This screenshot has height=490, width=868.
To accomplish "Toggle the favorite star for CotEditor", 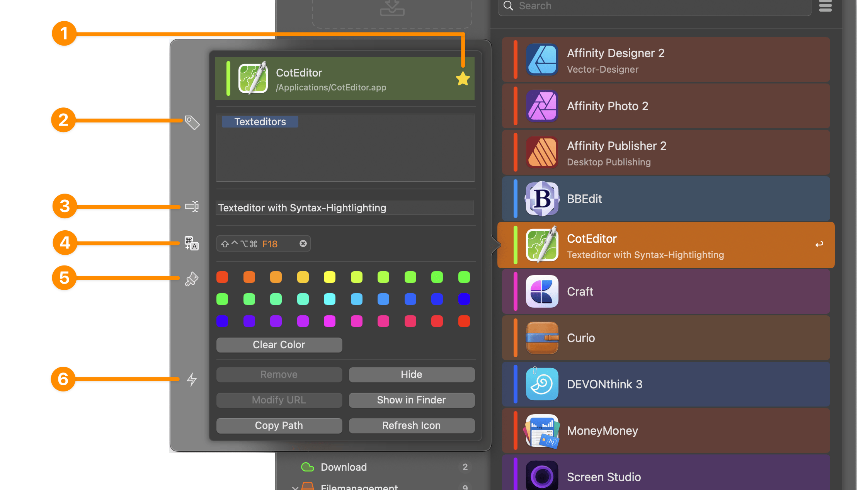I will (x=463, y=79).
